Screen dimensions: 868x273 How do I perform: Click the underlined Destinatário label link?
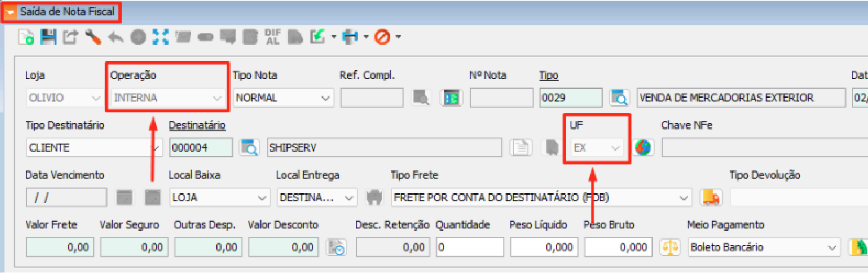pos(197,125)
